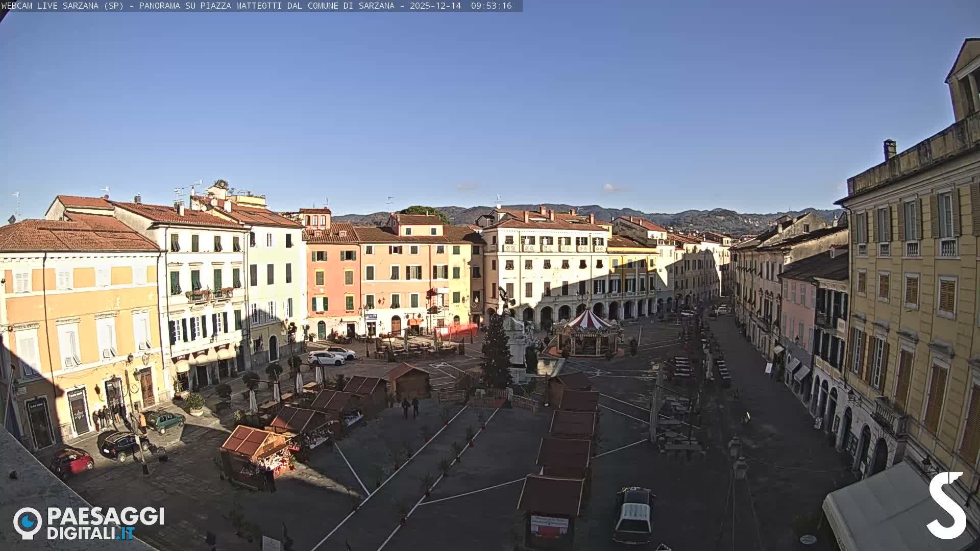Click the date 2025-12-14 in header

435,6
